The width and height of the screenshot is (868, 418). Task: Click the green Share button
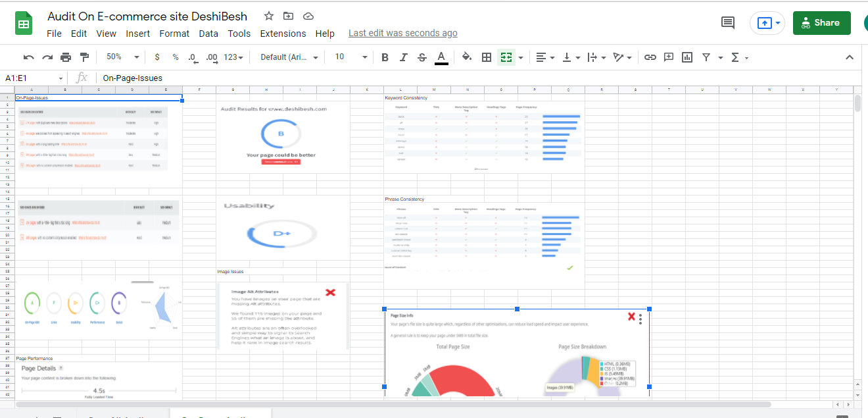[821, 22]
